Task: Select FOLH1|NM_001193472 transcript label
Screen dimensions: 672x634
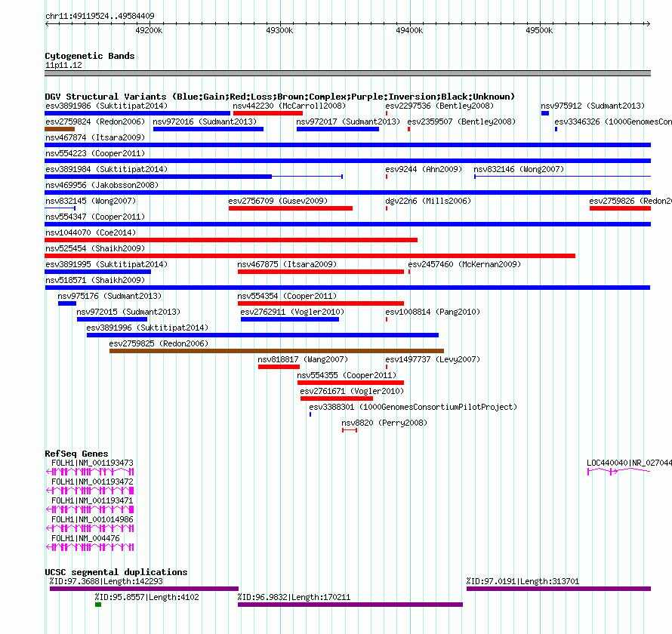Action: click(92, 482)
